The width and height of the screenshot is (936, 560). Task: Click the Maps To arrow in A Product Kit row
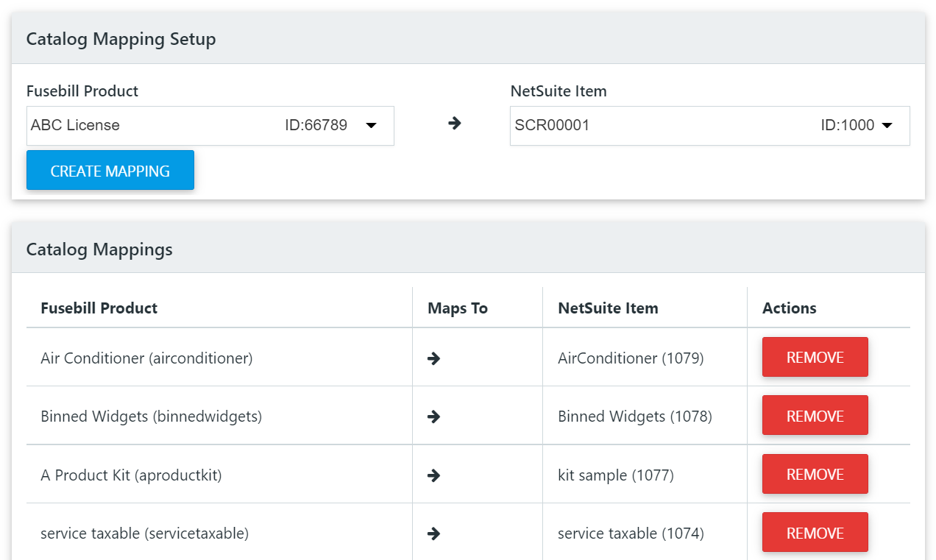pos(434,475)
